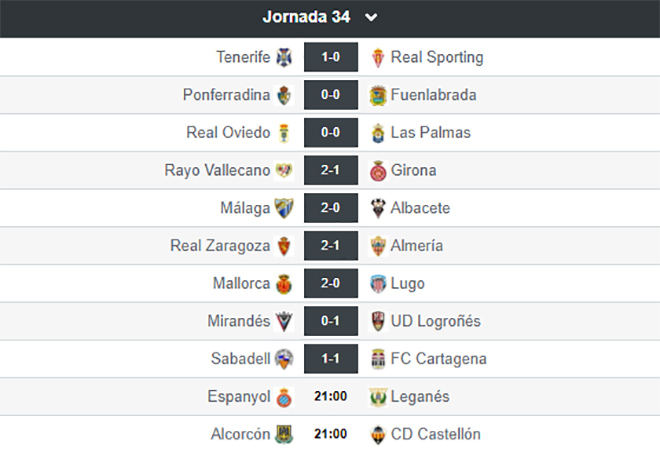The width and height of the screenshot is (660, 449).
Task: Open the Real Zaragoza 2-1 score box
Action: click(x=330, y=246)
